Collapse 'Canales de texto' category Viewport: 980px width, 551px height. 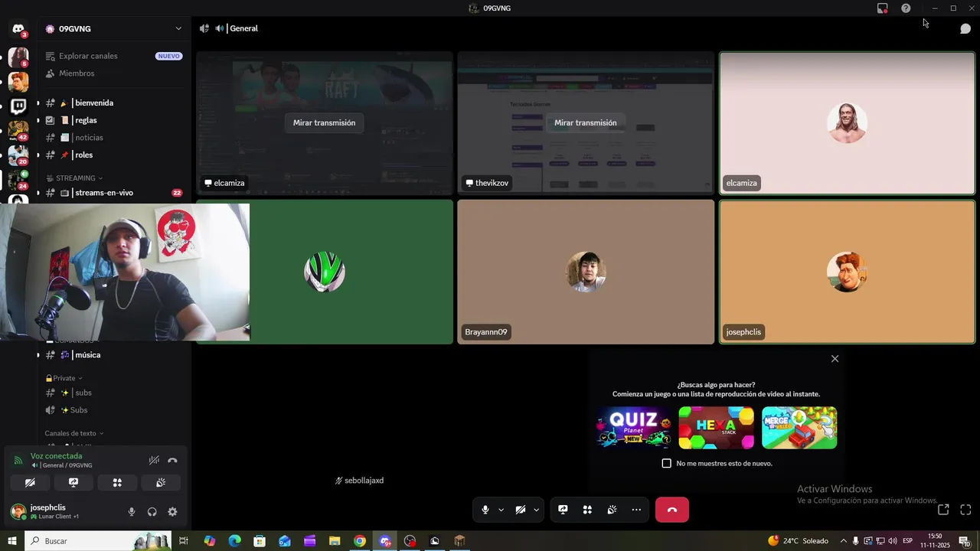point(73,433)
